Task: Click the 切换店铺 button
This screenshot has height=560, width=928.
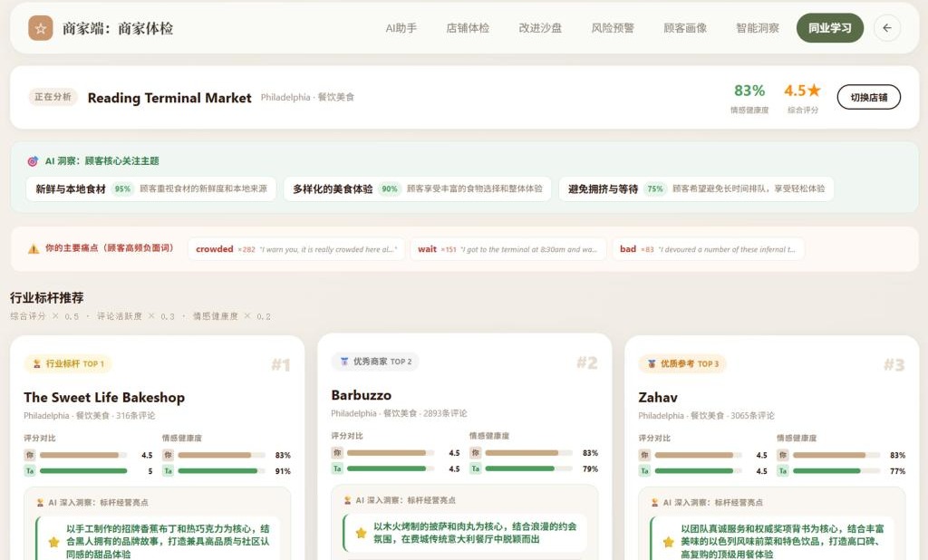Action: coord(869,97)
